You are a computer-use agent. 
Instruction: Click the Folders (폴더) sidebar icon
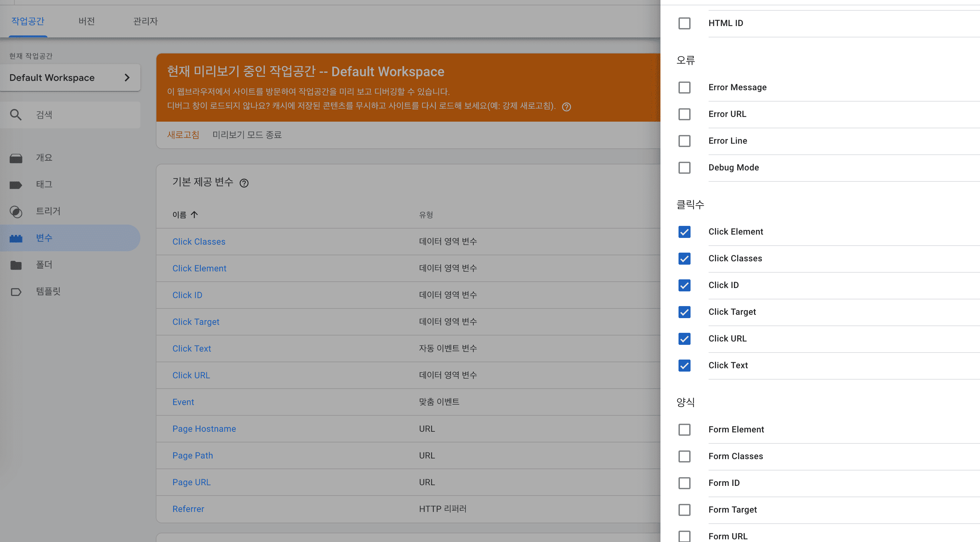tap(16, 265)
